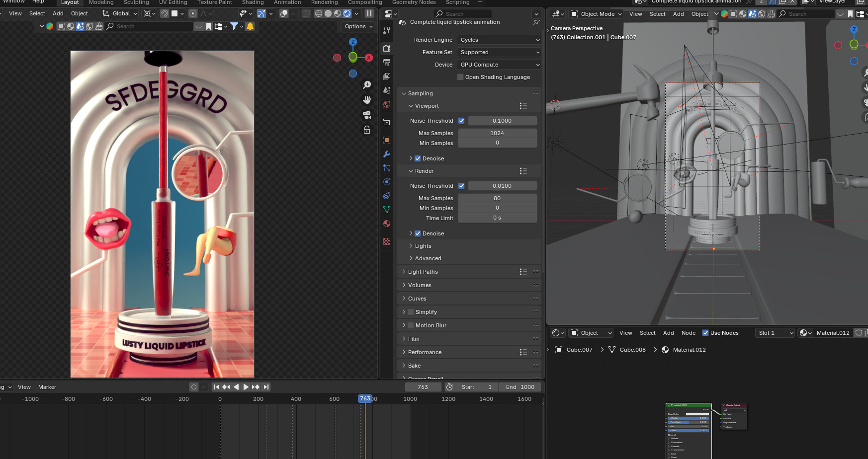This screenshot has width=868, height=459.
Task: Switch to the Shading workspace tab
Action: [253, 2]
